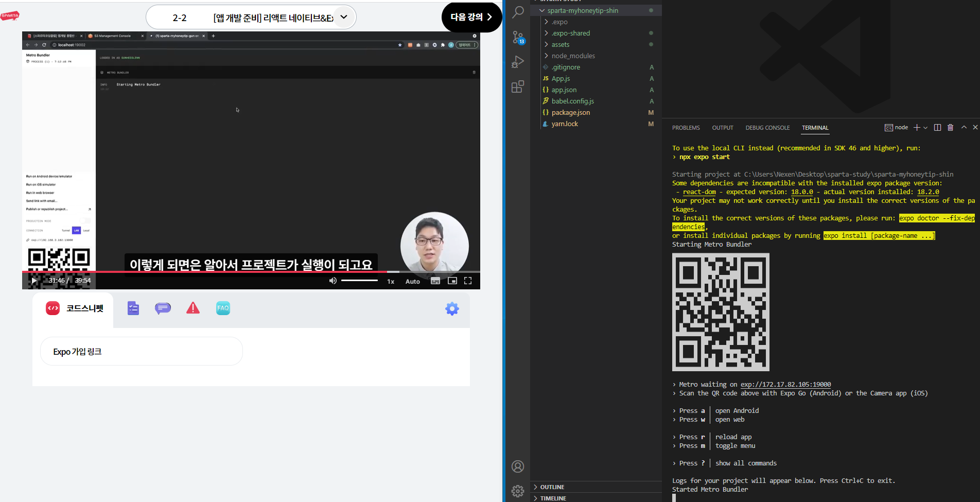Open the exp://172.17.82.105:19000 link in terminal
The width and height of the screenshot is (980, 502).
click(x=785, y=385)
